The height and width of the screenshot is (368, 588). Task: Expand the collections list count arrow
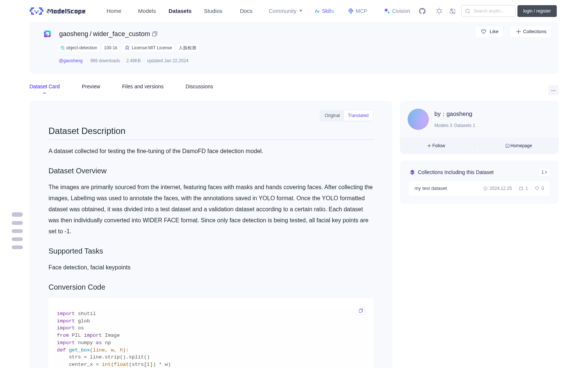point(544,172)
